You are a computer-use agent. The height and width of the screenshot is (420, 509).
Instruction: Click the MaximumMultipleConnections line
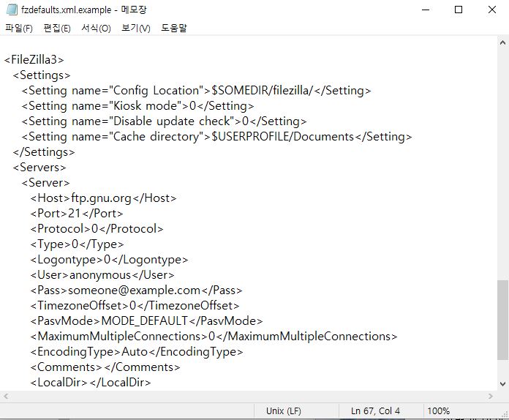[214, 336]
